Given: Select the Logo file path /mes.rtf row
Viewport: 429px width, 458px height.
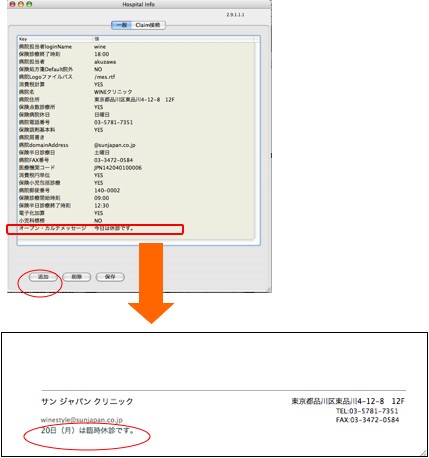Looking at the screenshot, I should pyautogui.click(x=136, y=77).
